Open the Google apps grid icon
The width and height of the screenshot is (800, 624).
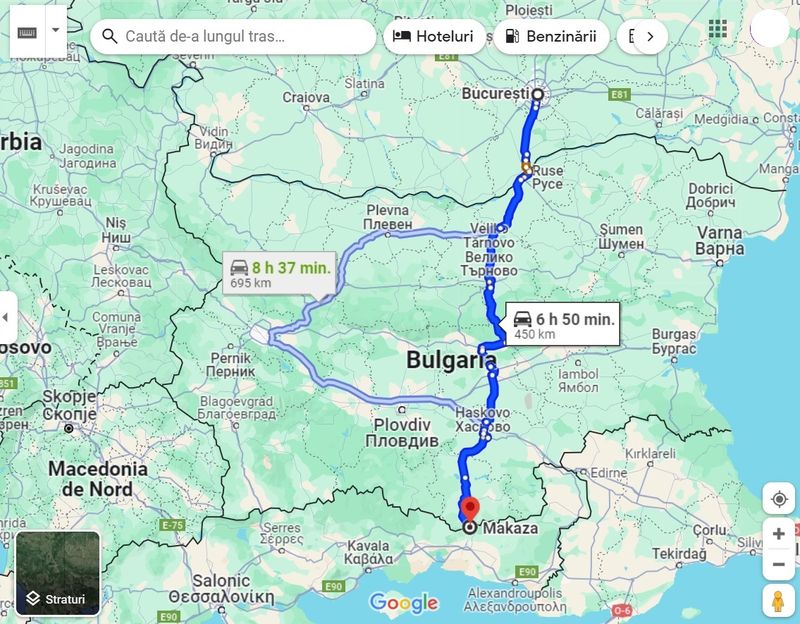[718, 29]
